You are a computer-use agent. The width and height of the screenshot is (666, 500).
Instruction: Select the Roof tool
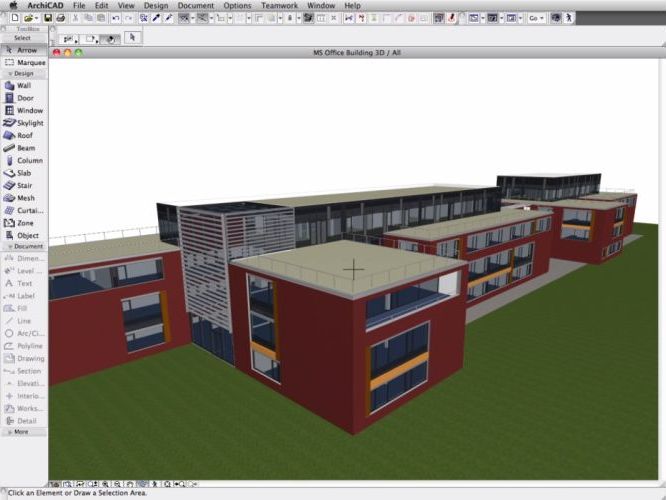point(24,136)
